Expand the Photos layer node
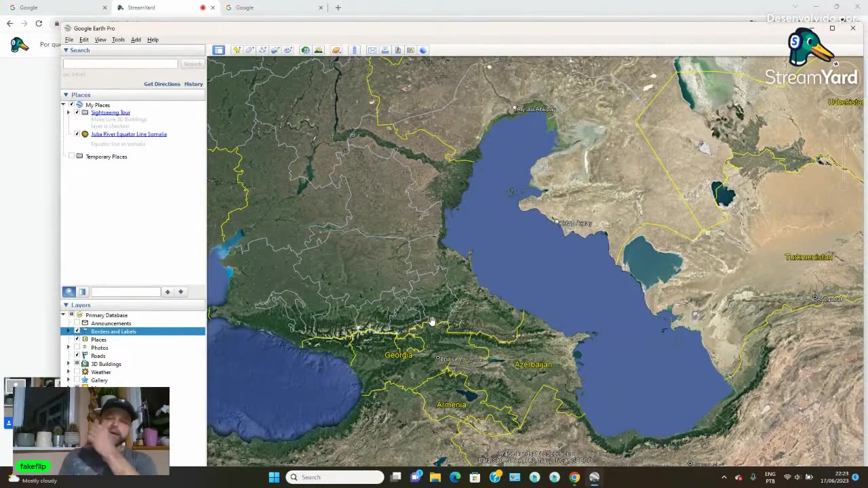Viewport: 868px width, 488px height. [x=68, y=347]
